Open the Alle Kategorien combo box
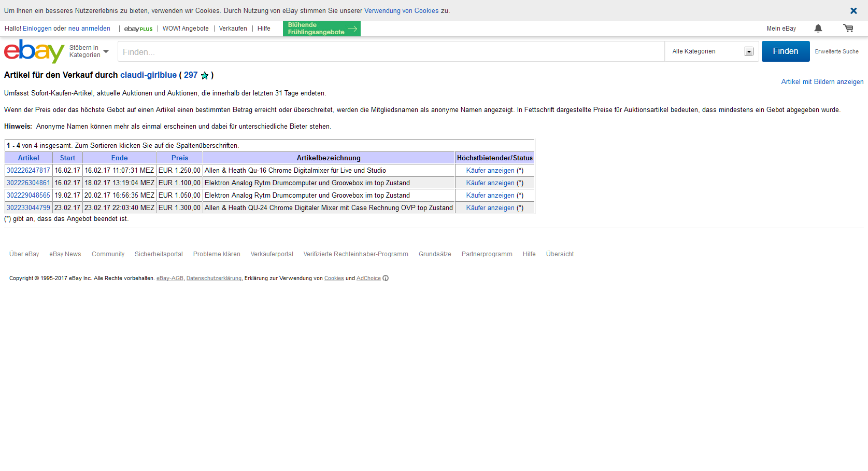Screen dimensions: 868x471 [712, 51]
